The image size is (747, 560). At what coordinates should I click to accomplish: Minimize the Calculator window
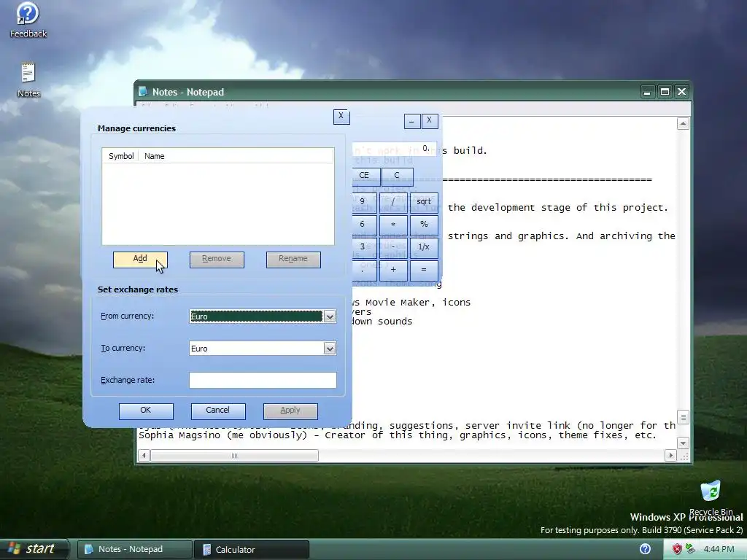point(412,122)
